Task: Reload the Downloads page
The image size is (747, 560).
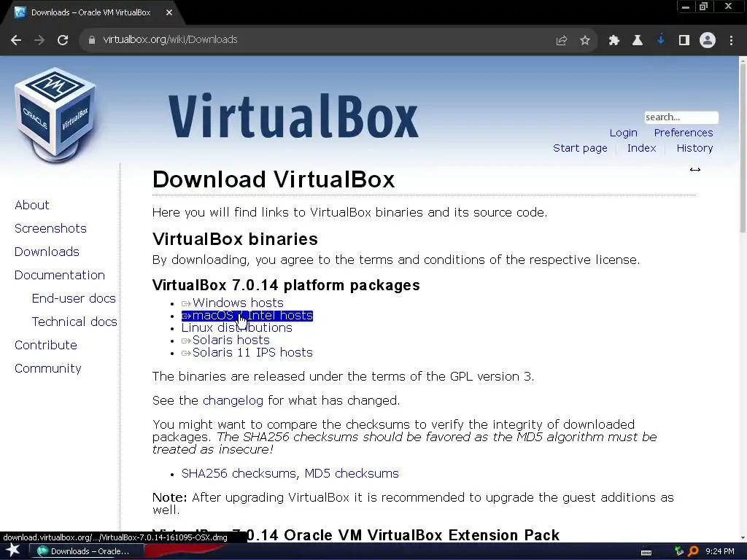Action: tap(63, 40)
